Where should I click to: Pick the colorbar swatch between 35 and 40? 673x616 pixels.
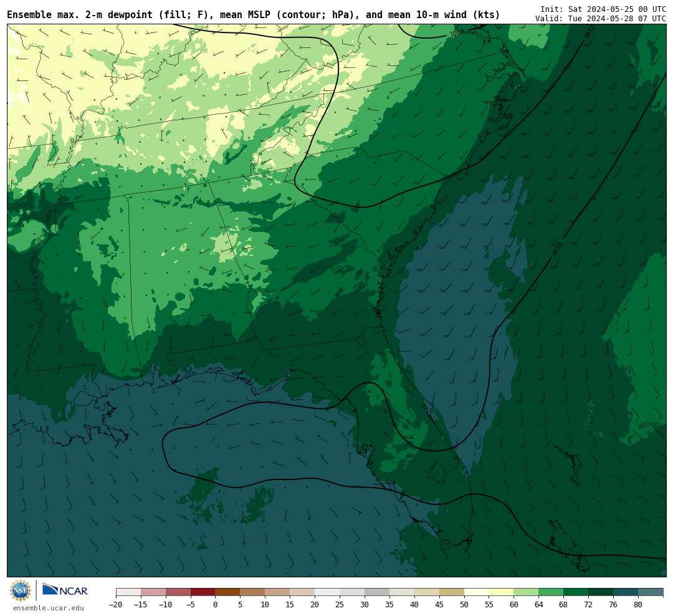pyautogui.click(x=402, y=592)
